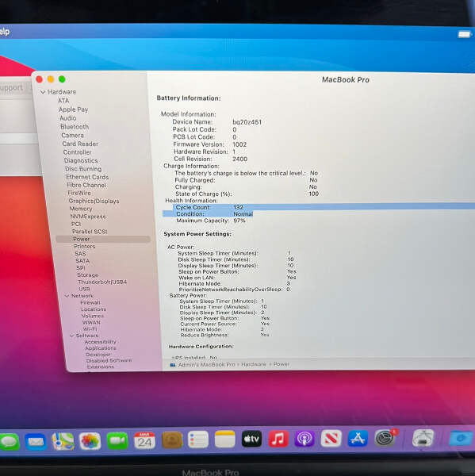
Task: Select the highlighted Power item in the sidebar
Action: pos(103,240)
